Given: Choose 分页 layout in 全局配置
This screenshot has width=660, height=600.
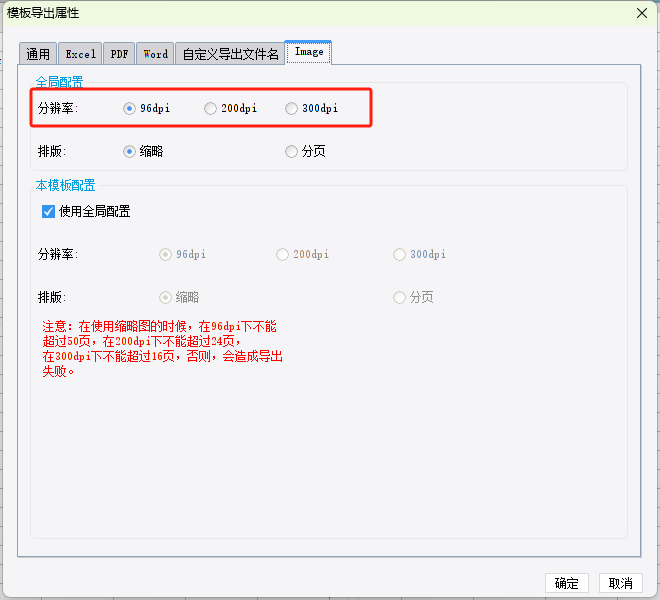Looking at the screenshot, I should [291, 151].
